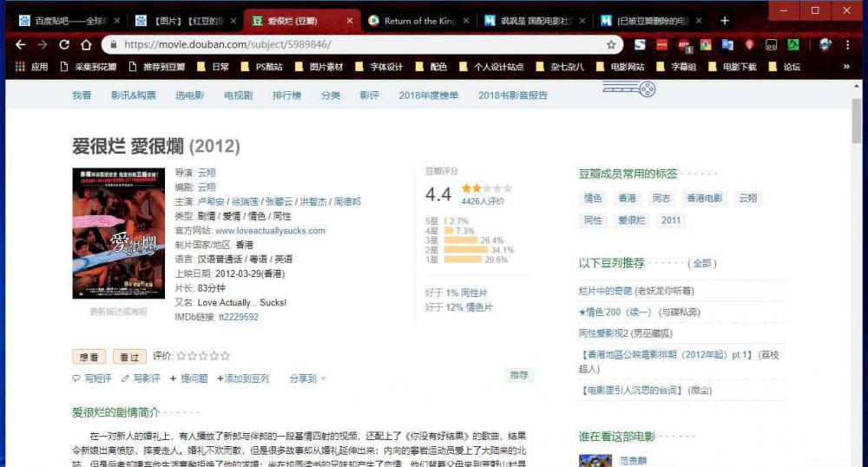The height and width of the screenshot is (467, 868).
Task: Open the 个人设计站点 bookmark folder
Action: click(491, 66)
